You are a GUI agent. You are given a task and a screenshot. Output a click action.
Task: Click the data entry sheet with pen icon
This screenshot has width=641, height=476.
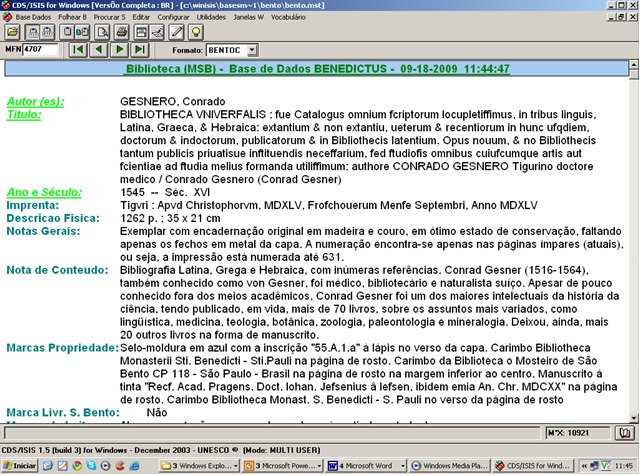pyautogui.click(x=157, y=32)
